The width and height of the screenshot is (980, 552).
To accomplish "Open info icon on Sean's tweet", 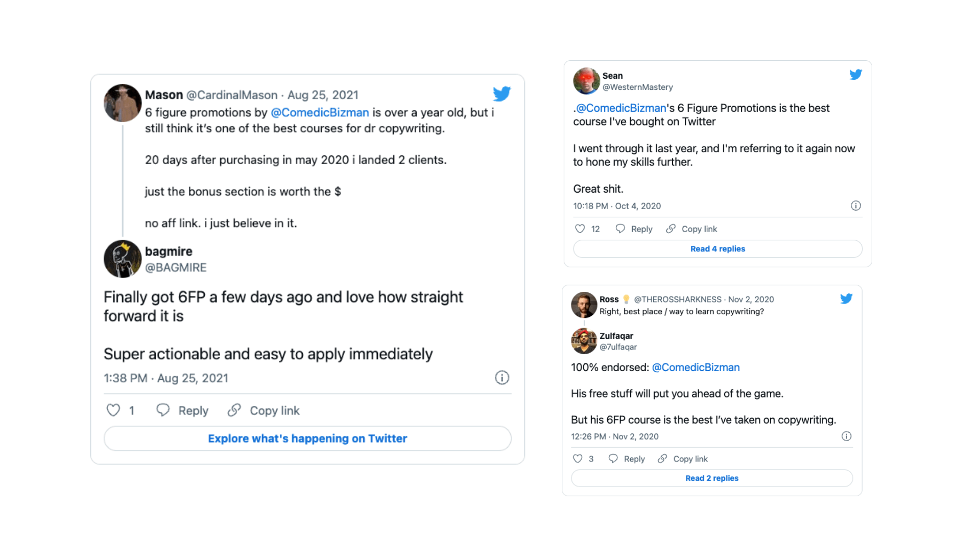I will pos(855,206).
